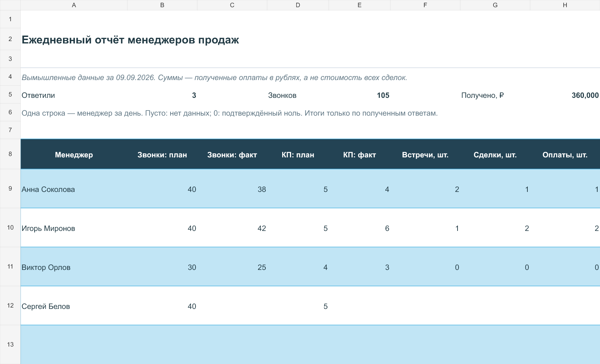Screen dimensions: 600x364
Task: Select row 8 header
Action: coord(10,154)
